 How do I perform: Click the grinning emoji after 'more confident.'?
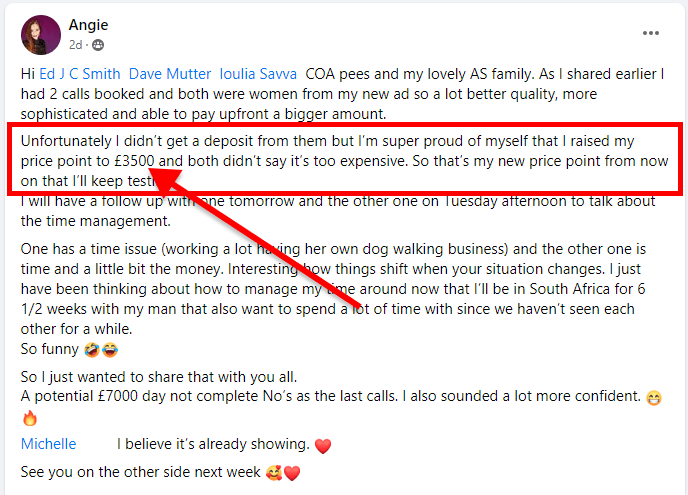652,397
